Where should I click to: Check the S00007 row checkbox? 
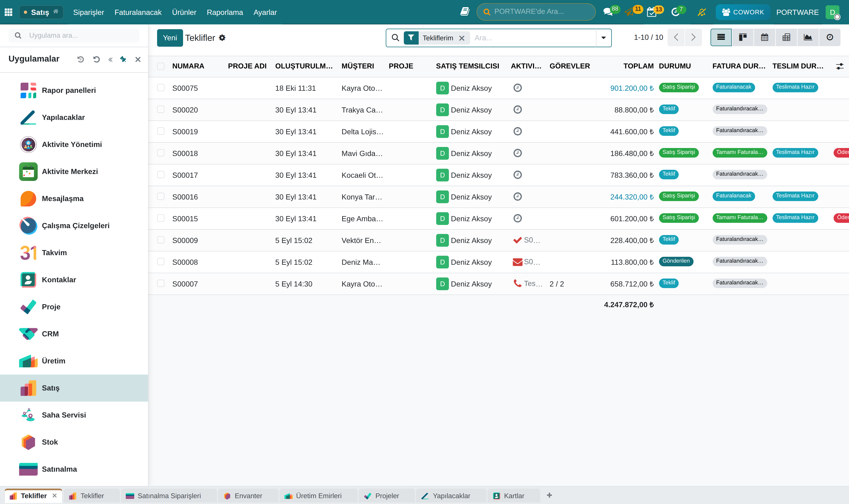pyautogui.click(x=161, y=283)
